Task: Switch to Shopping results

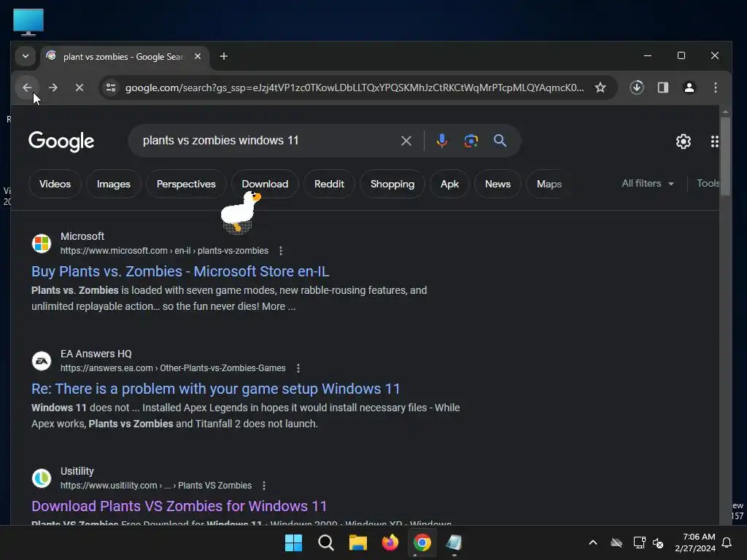Action: (x=392, y=184)
